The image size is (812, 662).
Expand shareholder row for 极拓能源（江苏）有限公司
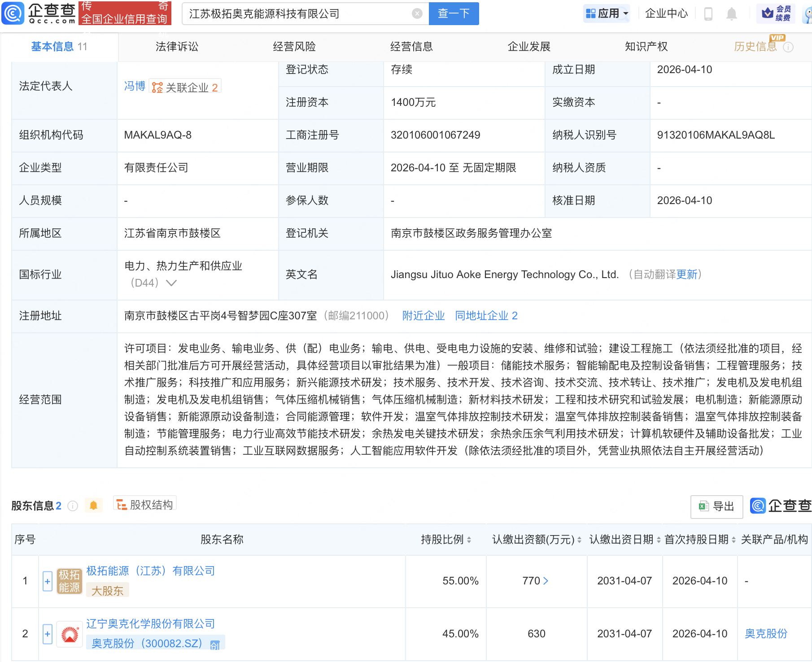(x=48, y=581)
